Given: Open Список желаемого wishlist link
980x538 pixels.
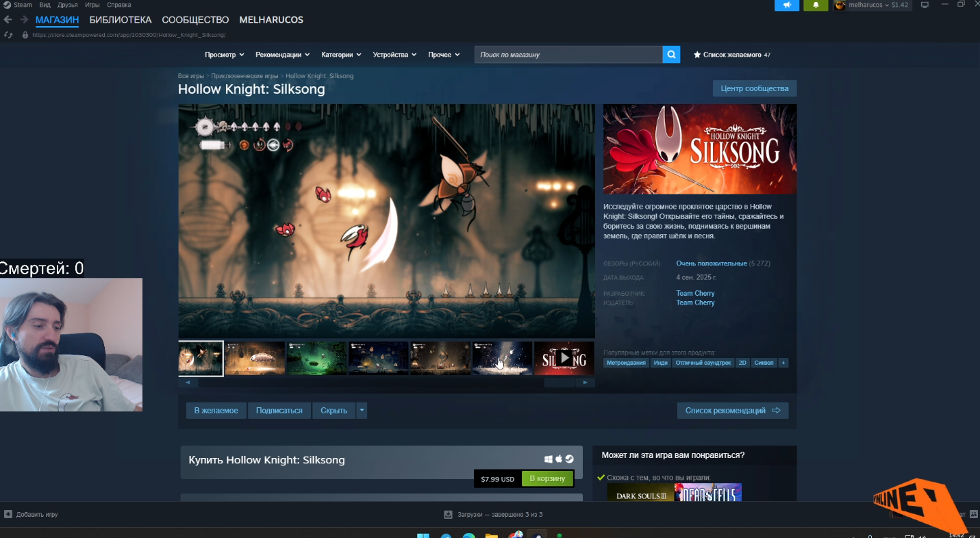Looking at the screenshot, I should [732, 55].
